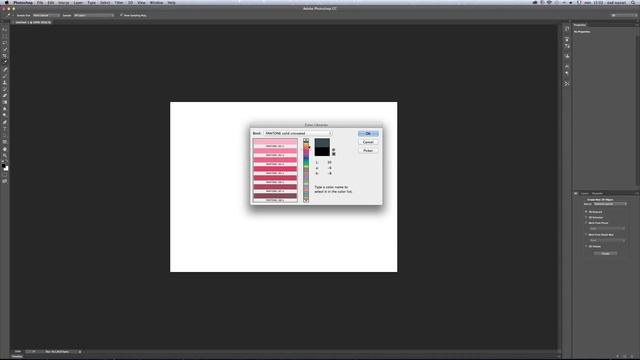The height and width of the screenshot is (360, 640).
Task: Open the 3D panel flyout menu
Action: (x=636, y=193)
